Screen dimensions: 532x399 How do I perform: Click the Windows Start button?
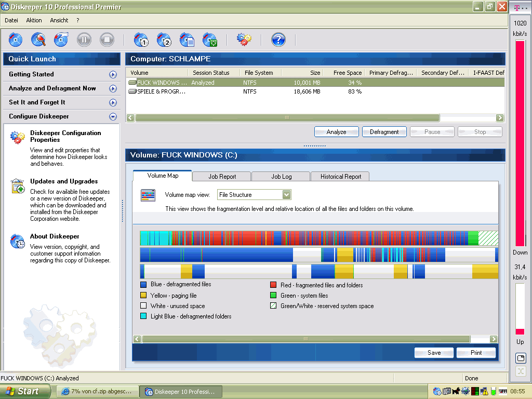[x=25, y=391]
